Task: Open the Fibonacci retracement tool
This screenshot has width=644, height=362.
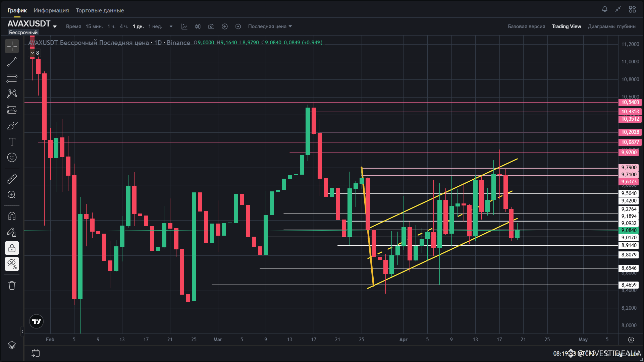Action: pos(12,78)
